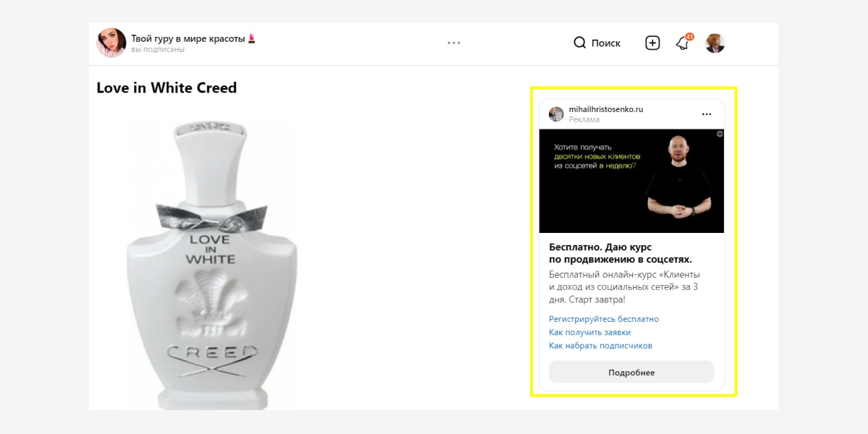Open the channel "Твой гуру в мире красоты"
This screenshot has height=434, width=868.
[x=188, y=38]
